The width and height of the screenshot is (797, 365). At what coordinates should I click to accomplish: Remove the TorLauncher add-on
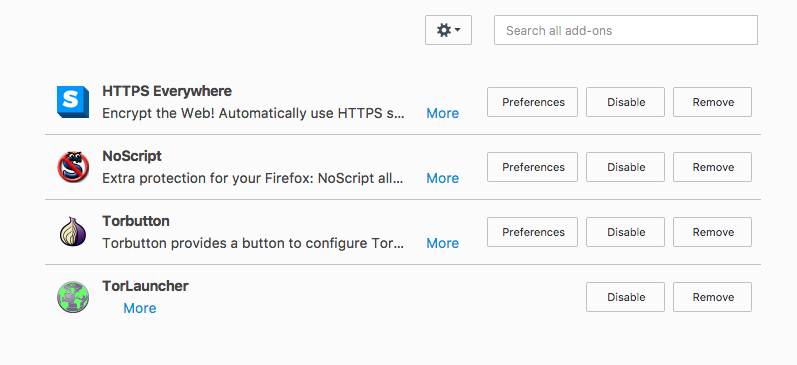click(713, 297)
